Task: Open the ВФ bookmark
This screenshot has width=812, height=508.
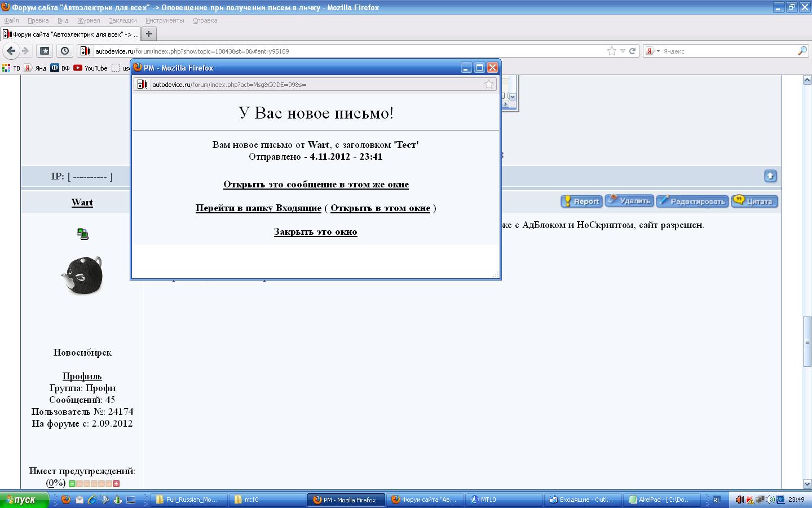Action: pos(60,68)
